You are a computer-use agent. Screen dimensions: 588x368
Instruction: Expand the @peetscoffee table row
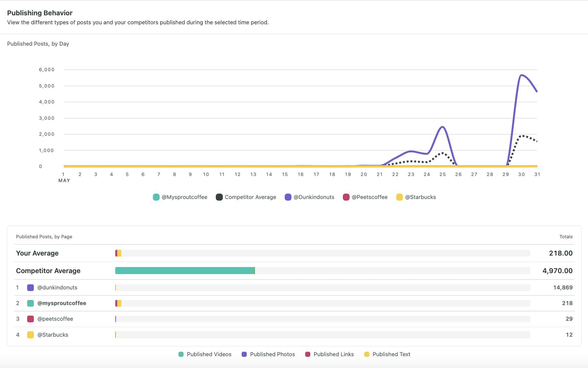pos(55,318)
